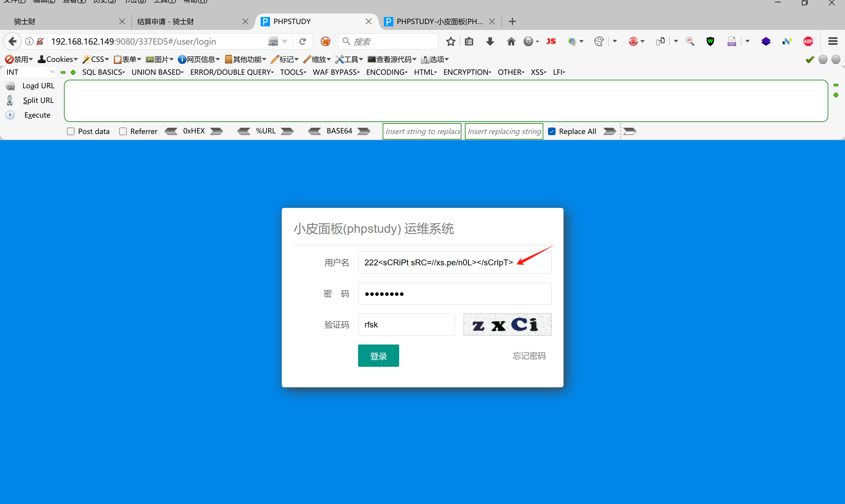This screenshot has height=504, width=845.
Task: Click the red JS toolbar icon
Action: point(551,41)
